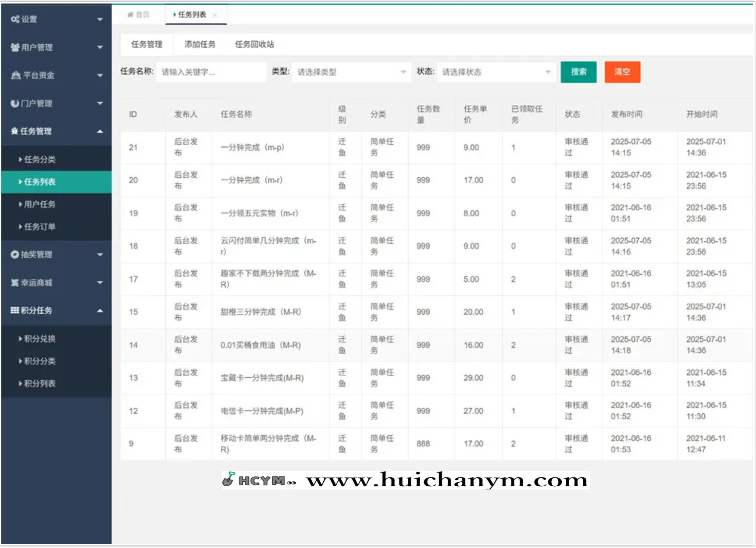Expand the 平台资金 menu arrow
This screenshot has width=756, height=548.
coord(100,75)
